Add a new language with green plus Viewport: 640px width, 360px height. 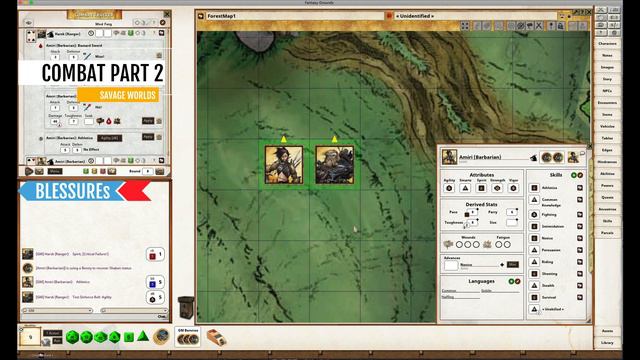(x=511, y=281)
